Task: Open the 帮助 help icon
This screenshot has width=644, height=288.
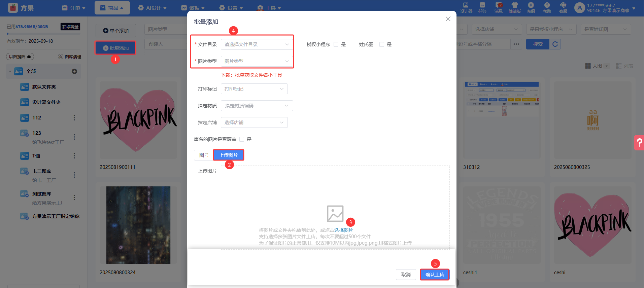Action: pos(547,7)
